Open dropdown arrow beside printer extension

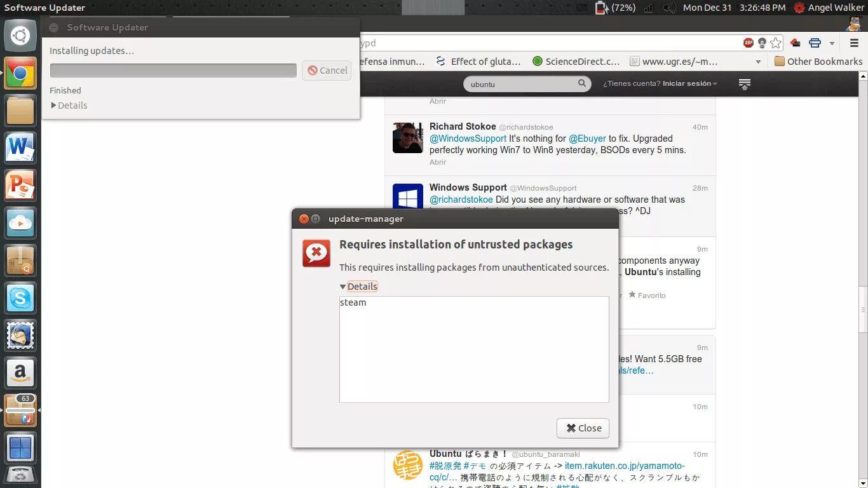click(832, 43)
